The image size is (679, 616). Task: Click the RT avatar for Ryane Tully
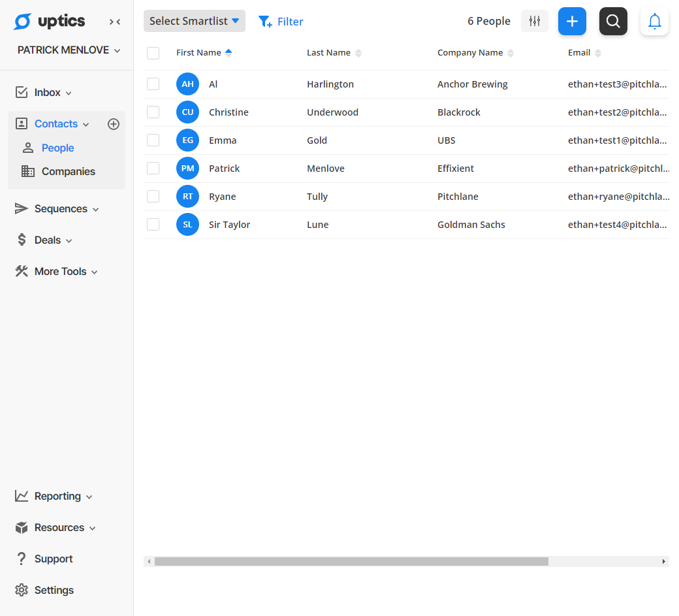click(x=187, y=197)
